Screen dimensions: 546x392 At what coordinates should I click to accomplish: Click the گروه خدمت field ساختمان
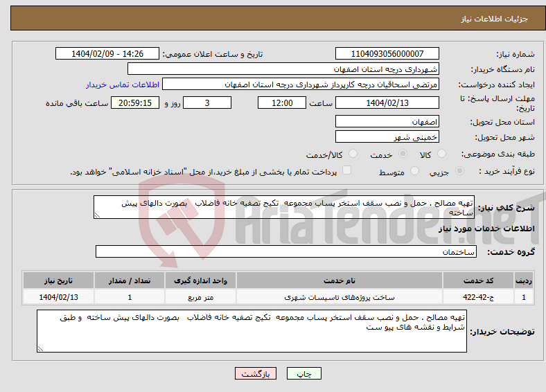coord(286,251)
